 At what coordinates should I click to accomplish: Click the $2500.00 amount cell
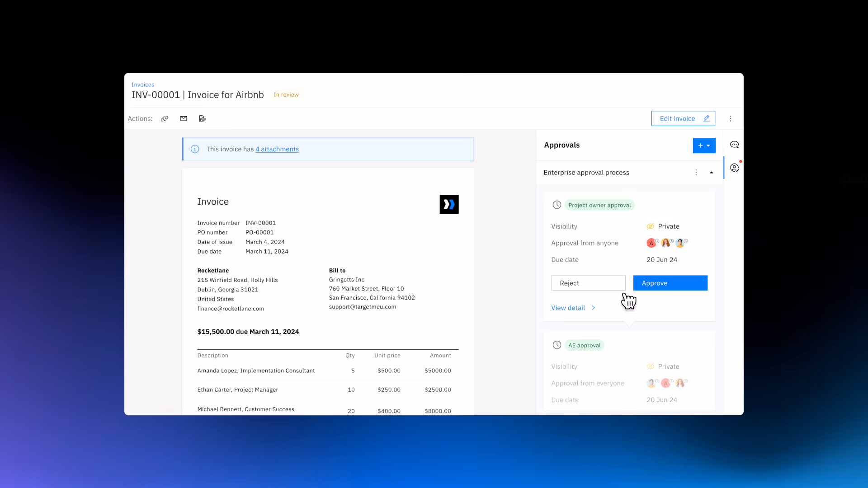click(x=438, y=390)
